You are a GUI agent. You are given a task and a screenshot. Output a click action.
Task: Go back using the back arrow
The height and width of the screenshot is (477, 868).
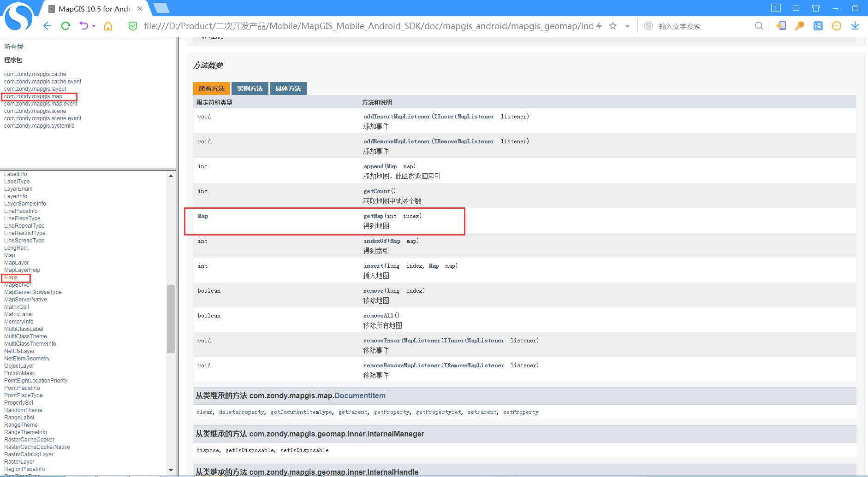[x=47, y=26]
